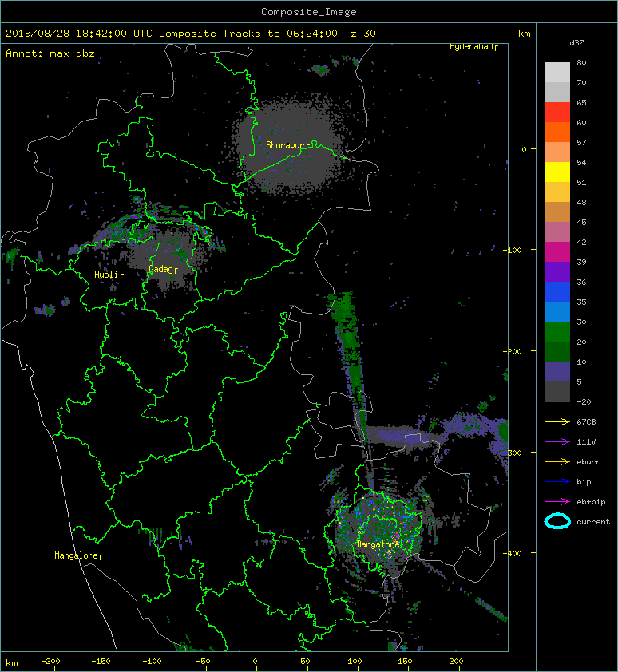Click the Gadag city label
Screen dimensions: 618x672
[163, 269]
